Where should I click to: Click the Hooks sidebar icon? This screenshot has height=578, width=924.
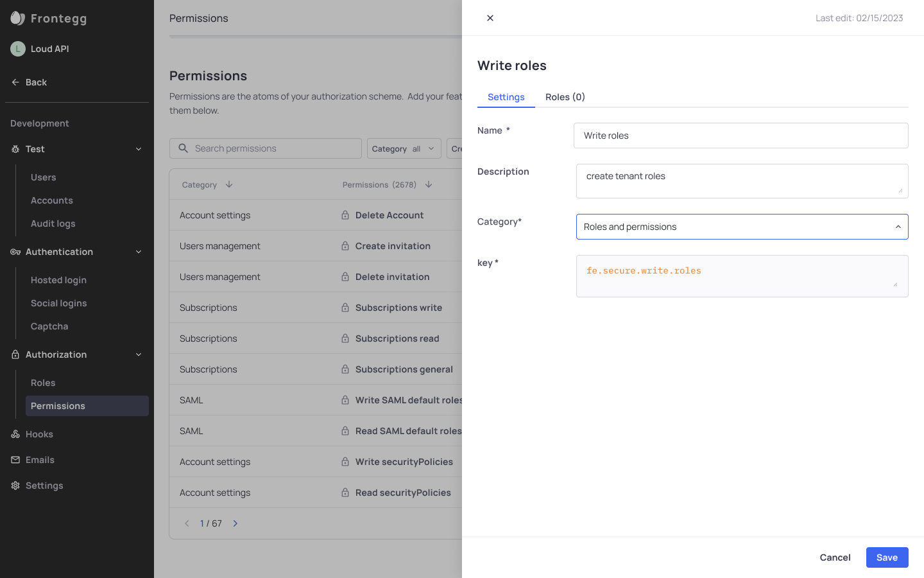[15, 434]
